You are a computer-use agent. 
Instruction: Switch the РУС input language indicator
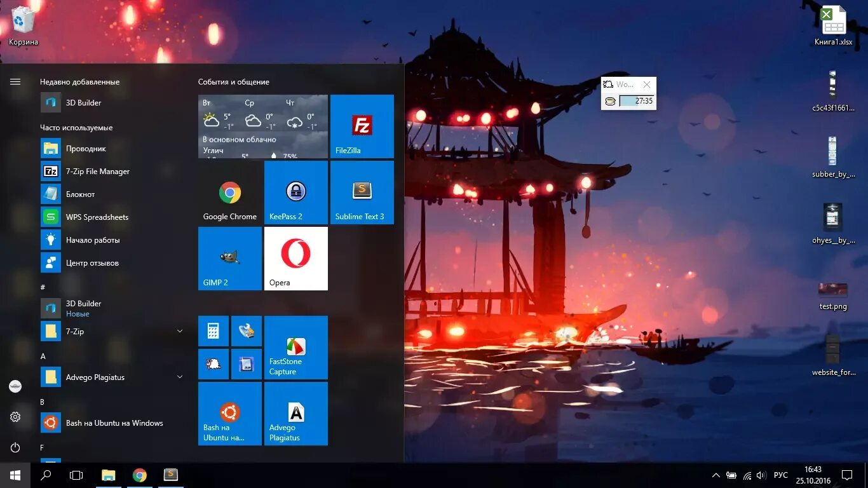click(781, 475)
